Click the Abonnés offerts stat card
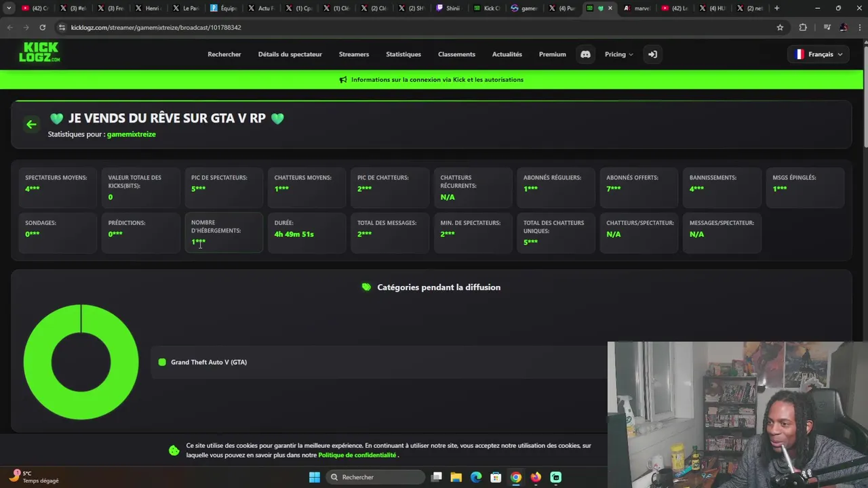Viewport: 868px width, 488px height. [639, 188]
